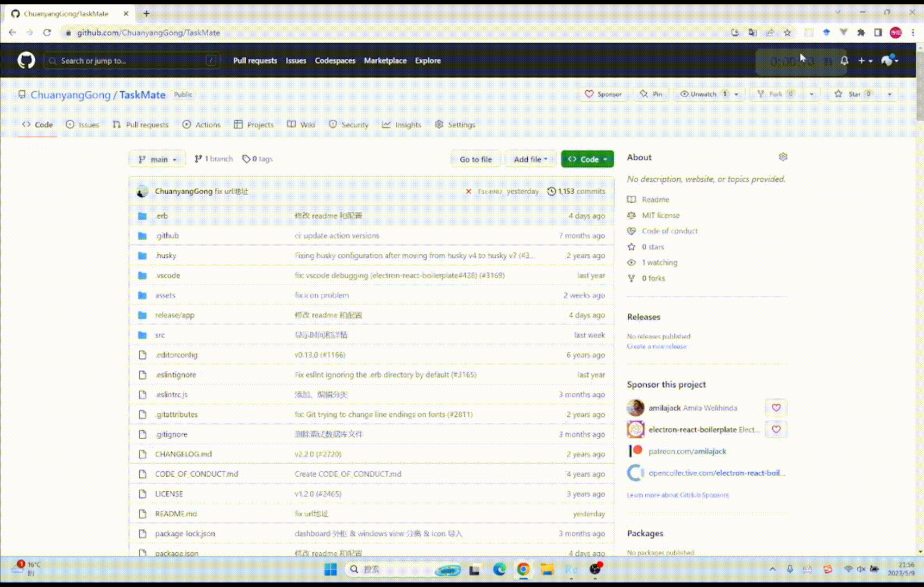Star the TaskMate repository

852,94
